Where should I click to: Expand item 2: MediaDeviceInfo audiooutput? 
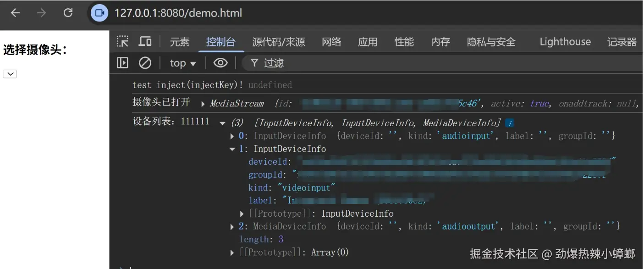click(x=232, y=227)
